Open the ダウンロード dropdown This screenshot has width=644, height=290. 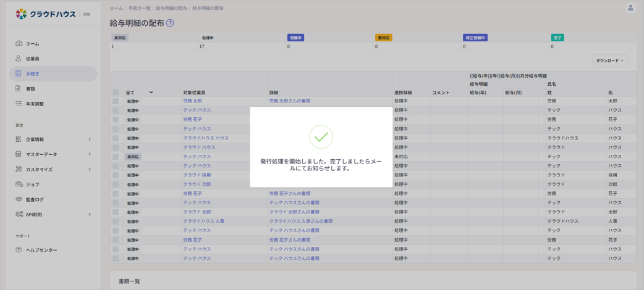pos(610,60)
